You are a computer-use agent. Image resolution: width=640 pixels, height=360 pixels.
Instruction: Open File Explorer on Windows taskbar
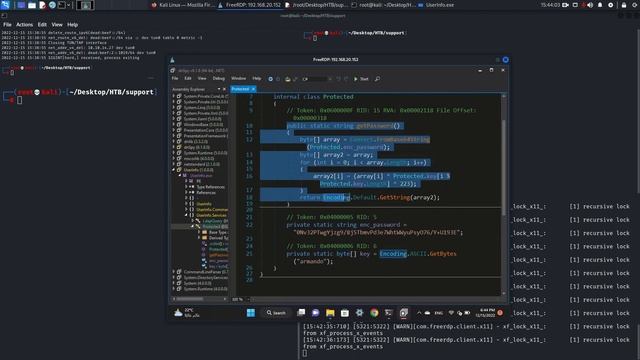[330, 313]
